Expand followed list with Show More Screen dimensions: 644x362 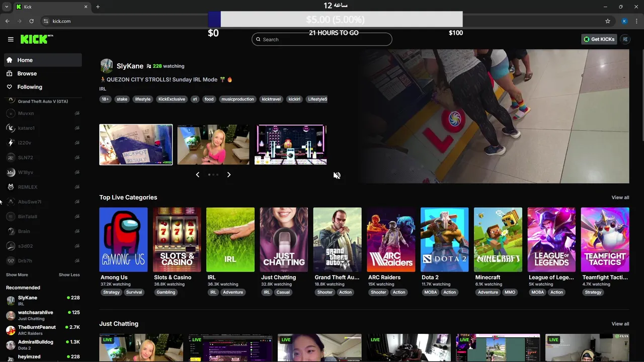coord(17,275)
